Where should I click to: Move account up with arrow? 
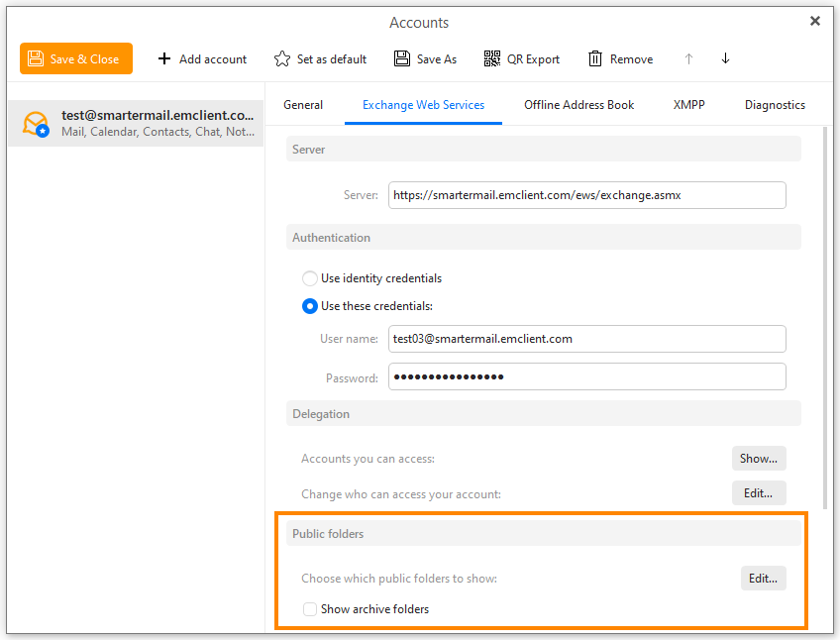tap(688, 58)
